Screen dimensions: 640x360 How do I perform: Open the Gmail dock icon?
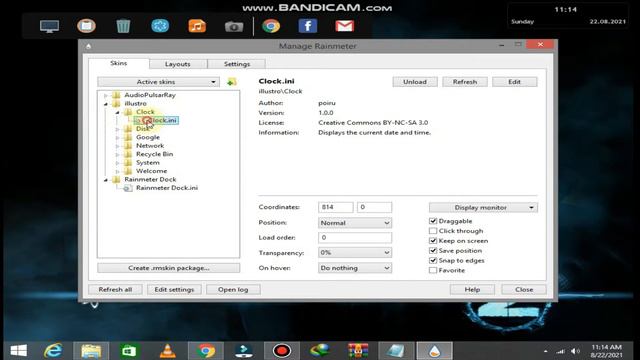tap(344, 26)
